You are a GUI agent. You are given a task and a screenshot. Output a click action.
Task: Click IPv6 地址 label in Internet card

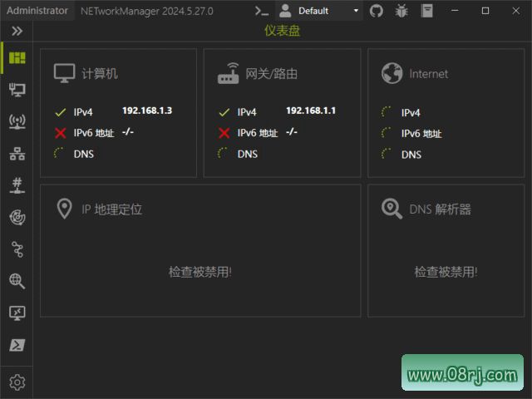pos(421,134)
